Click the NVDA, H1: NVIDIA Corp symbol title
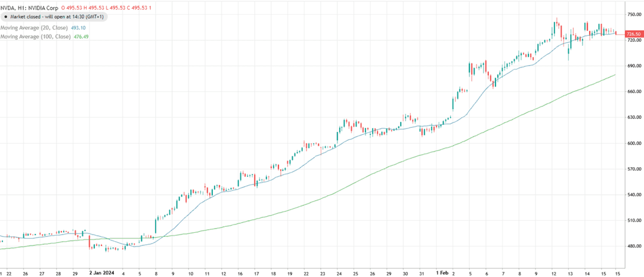Viewport: 644px width, 277px height. coord(30,8)
